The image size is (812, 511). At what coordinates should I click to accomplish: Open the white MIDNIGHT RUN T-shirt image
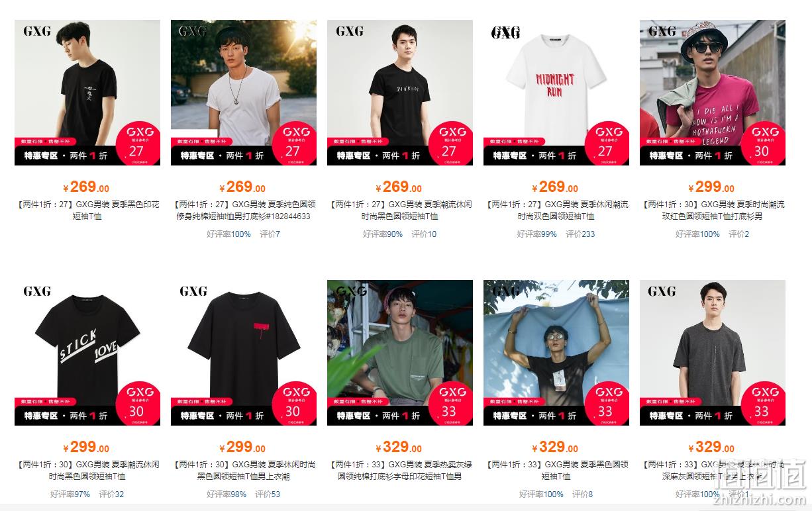[x=556, y=93]
